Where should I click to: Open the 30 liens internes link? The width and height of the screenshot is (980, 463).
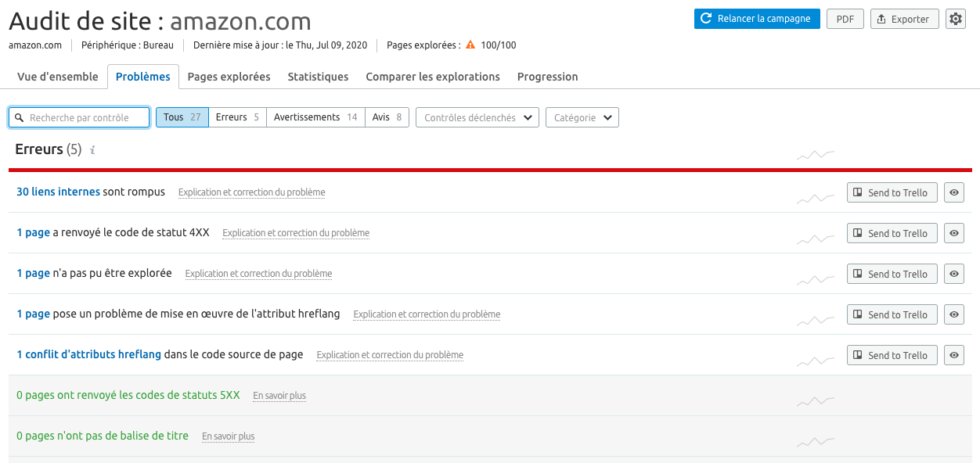click(58, 192)
